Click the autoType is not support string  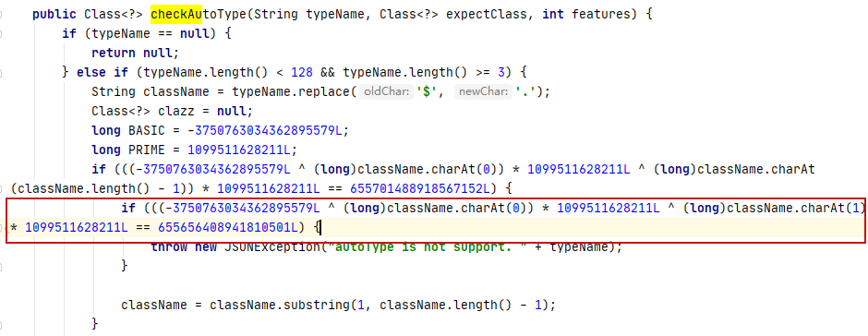click(438, 246)
